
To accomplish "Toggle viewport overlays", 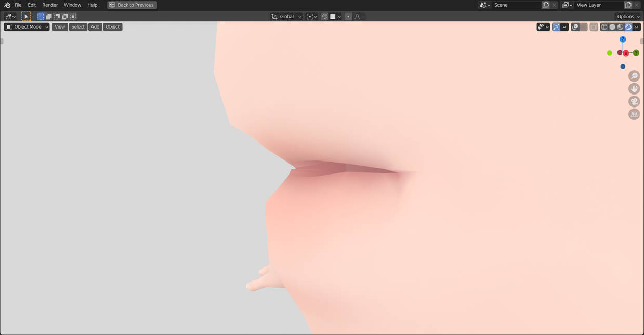I will [x=575, y=27].
